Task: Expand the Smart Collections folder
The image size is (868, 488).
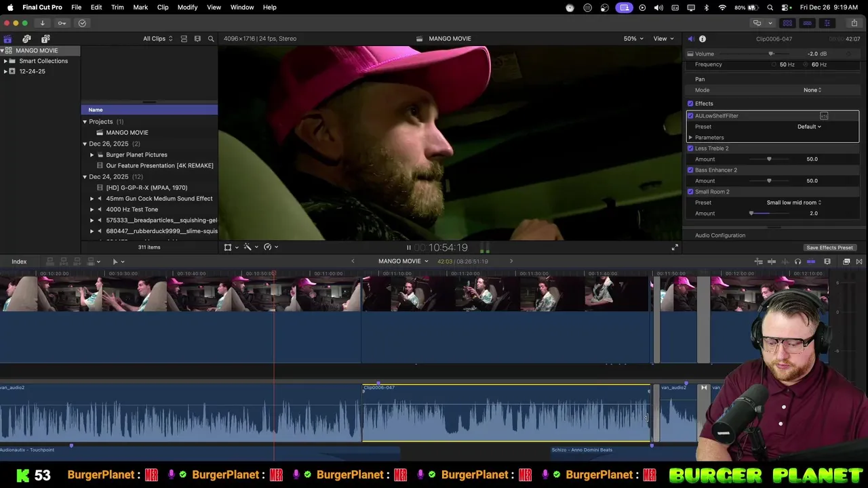Action: 5,61
